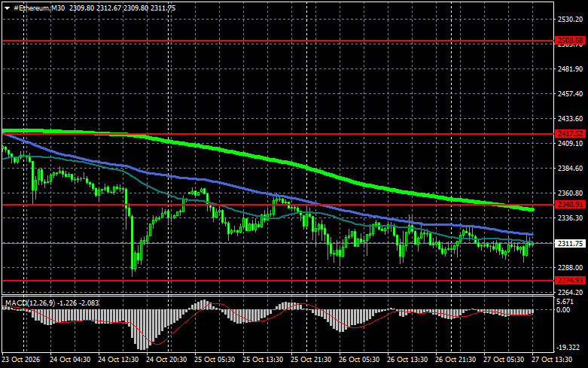Image resolution: width=588 pixels, height=368 pixels.
Task: Click the 25 Oct 21:30 time label
Action: (x=311, y=360)
